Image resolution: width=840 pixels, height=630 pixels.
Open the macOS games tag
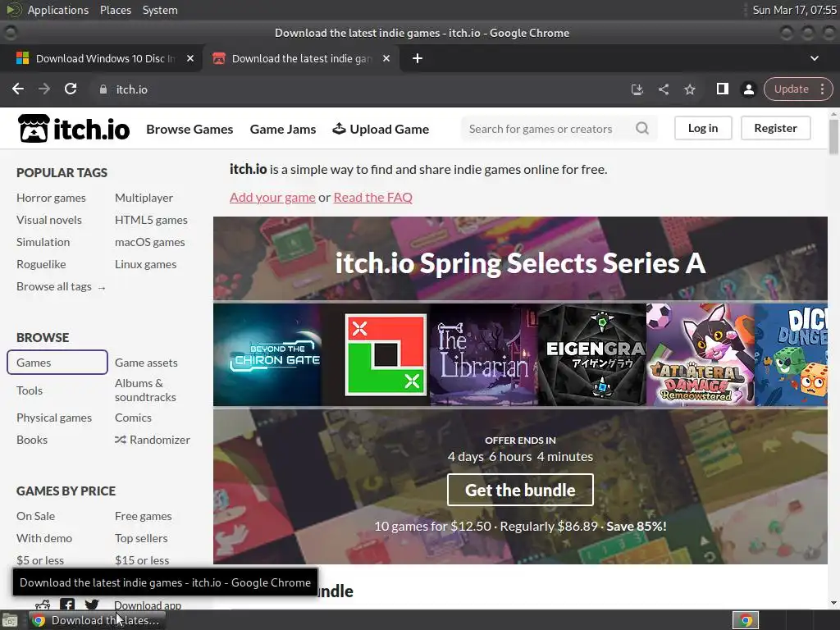[x=149, y=242]
